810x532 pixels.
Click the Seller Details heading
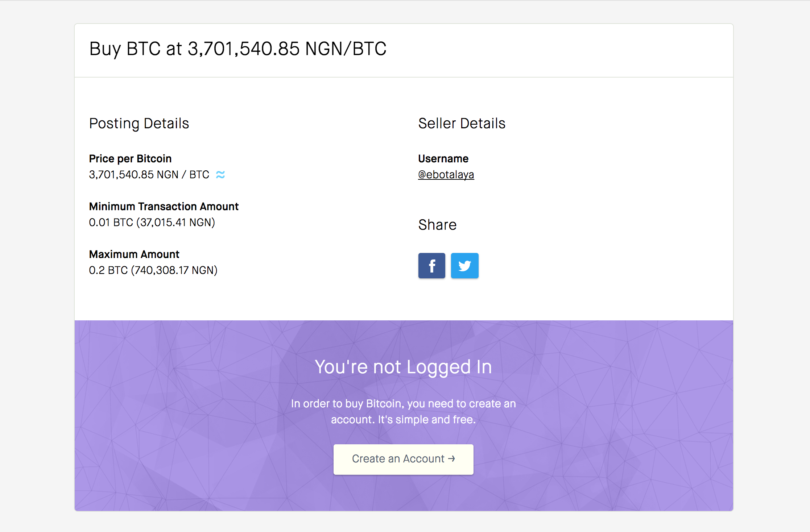(462, 123)
